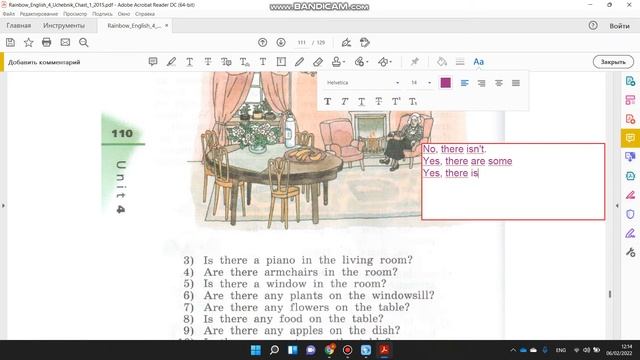This screenshot has width=640, height=360.
Task: Print the document using the printer icon
Action: coord(47,42)
